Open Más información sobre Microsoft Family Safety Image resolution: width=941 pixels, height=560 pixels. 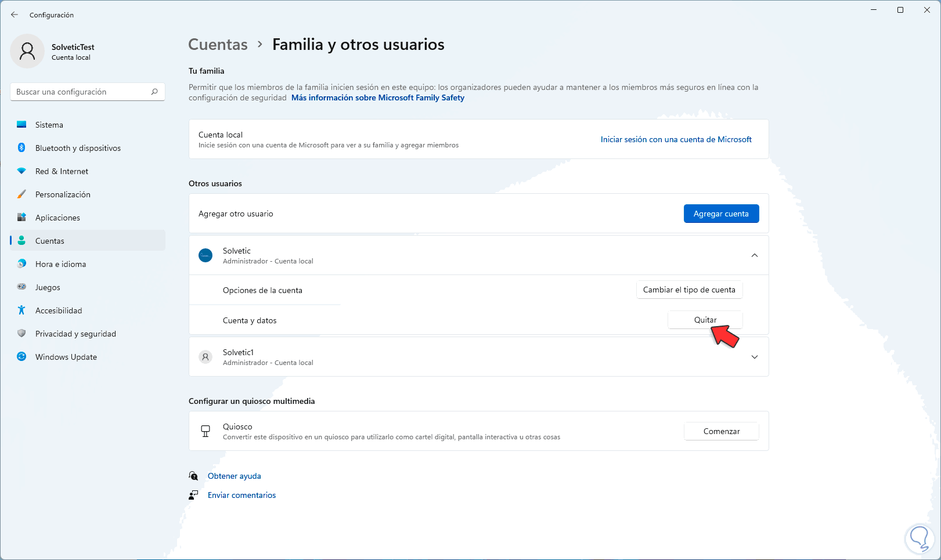(x=378, y=97)
